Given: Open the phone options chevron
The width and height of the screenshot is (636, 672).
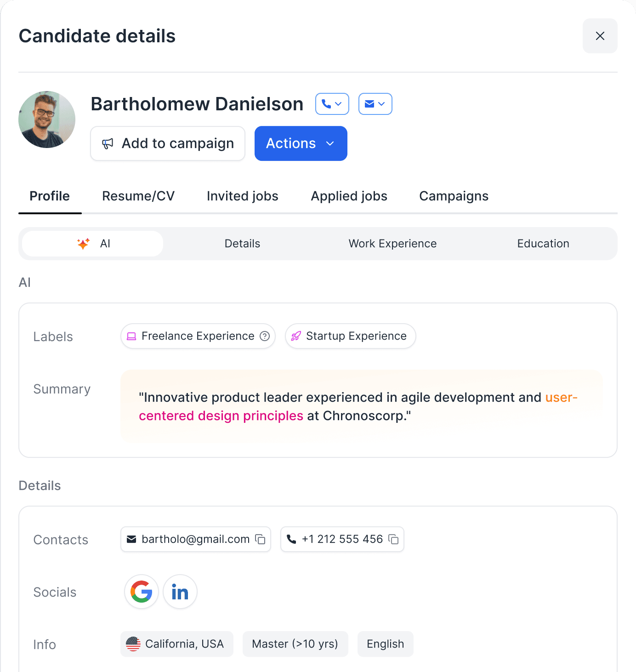Looking at the screenshot, I should [x=339, y=104].
